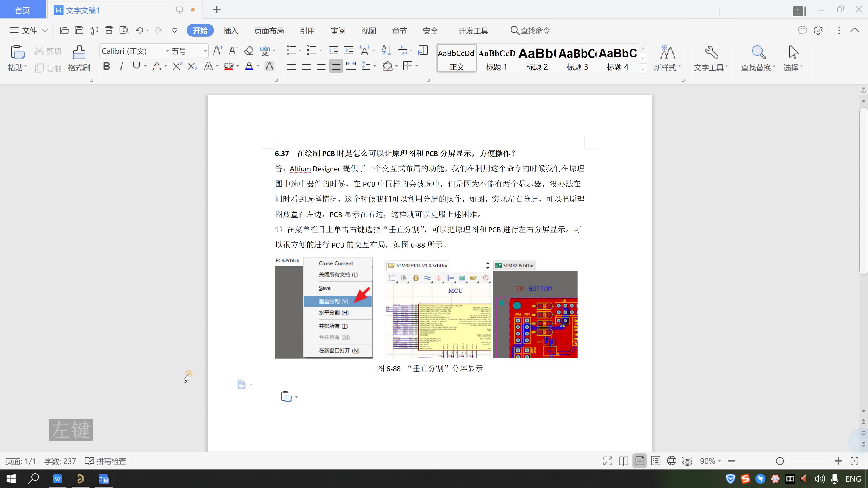Open the 引用 tab

pyautogui.click(x=307, y=31)
